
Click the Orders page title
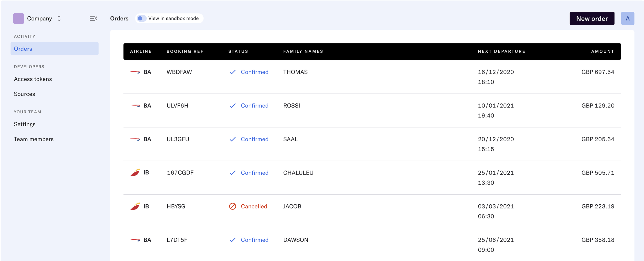[119, 18]
